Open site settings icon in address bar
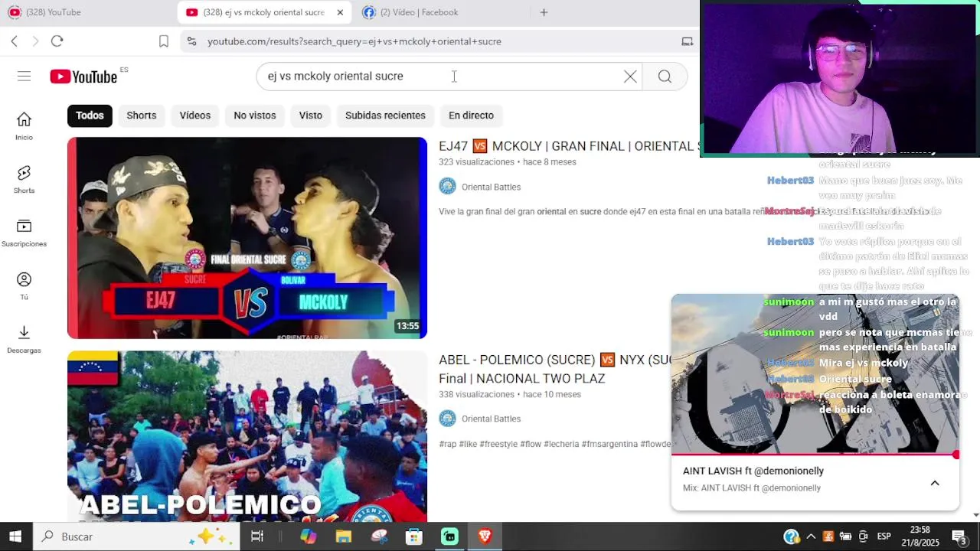The image size is (980, 551). click(191, 41)
